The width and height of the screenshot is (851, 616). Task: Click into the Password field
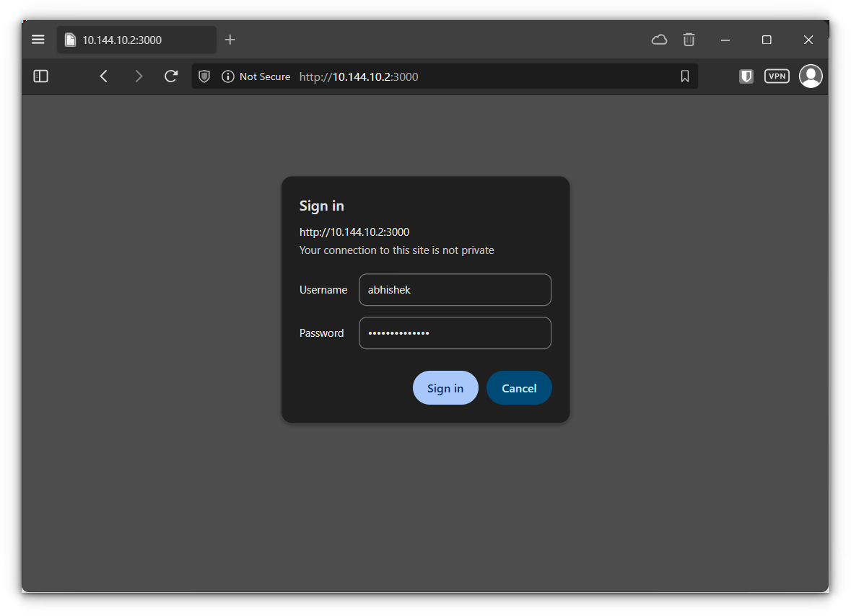point(455,333)
